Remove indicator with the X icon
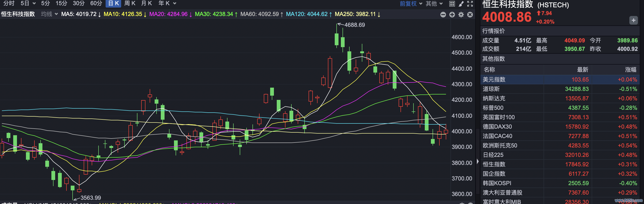Image resolution: width=644 pixels, height=204 pixels. coord(470,15)
